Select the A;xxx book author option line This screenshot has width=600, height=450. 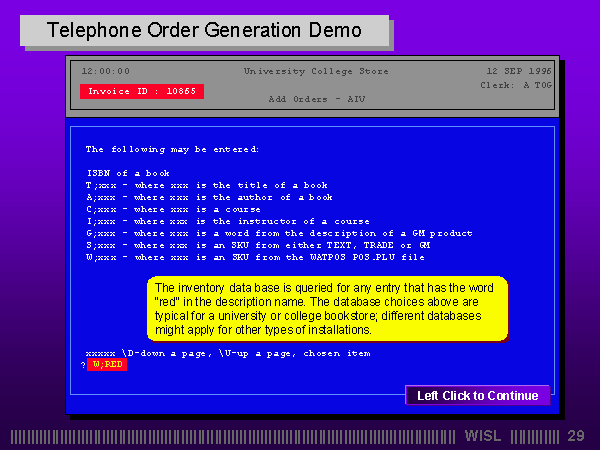click(209, 197)
